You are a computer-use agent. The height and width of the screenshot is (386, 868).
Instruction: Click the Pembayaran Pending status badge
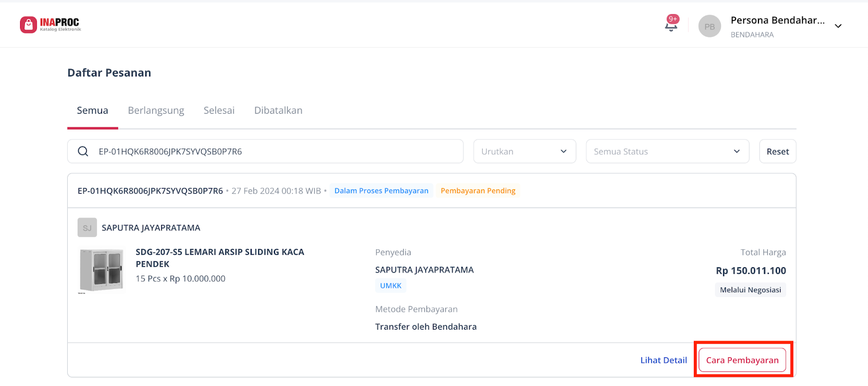tap(478, 191)
